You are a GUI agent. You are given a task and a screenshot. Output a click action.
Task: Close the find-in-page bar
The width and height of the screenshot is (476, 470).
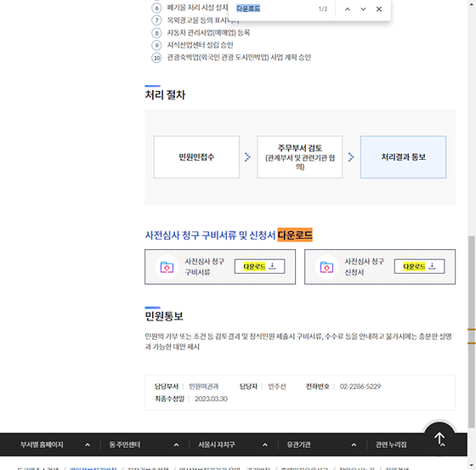pyautogui.click(x=379, y=9)
